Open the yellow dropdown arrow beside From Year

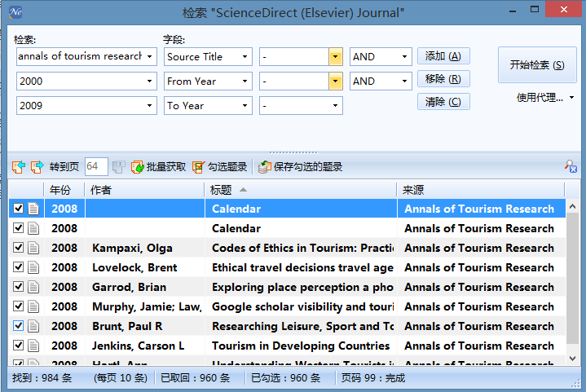pyautogui.click(x=335, y=81)
